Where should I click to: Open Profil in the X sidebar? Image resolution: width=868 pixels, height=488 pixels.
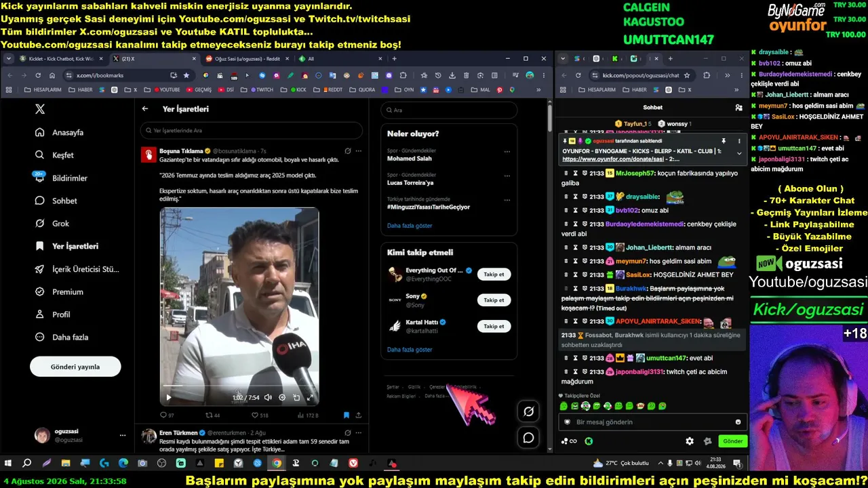pos(53,314)
